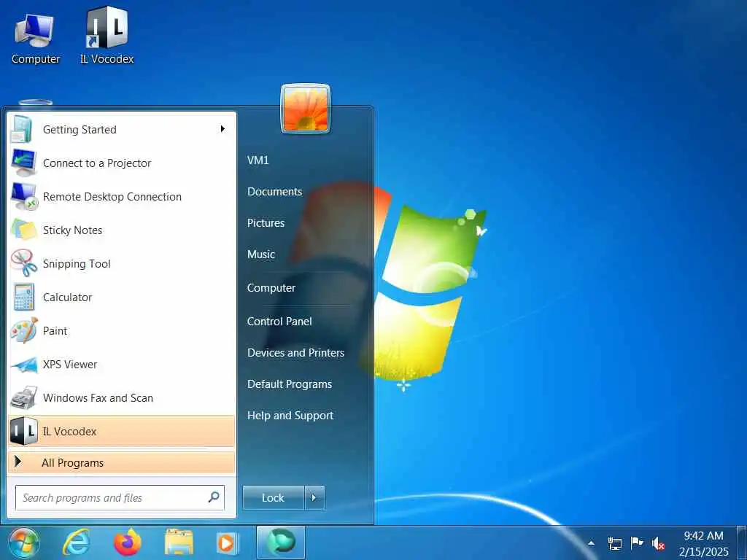Click the Lock button
The image size is (747, 560).
[274, 497]
